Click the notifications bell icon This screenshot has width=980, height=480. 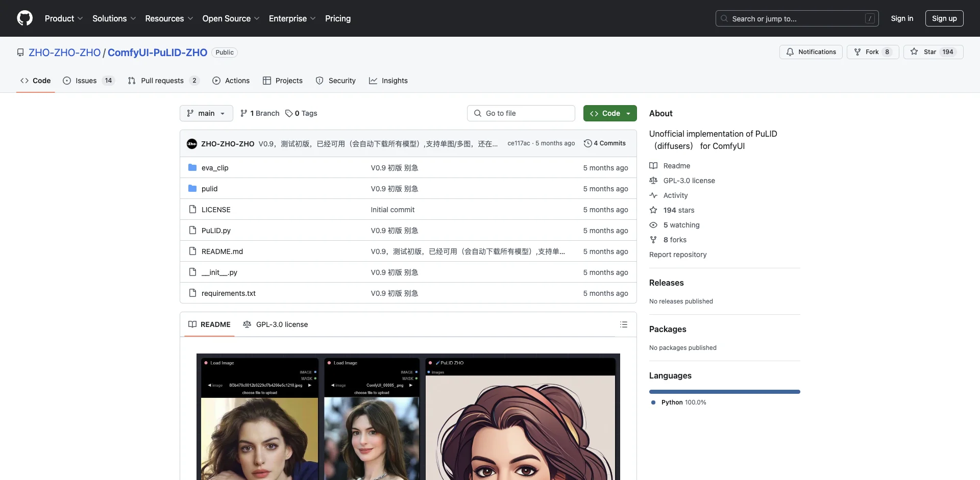(790, 52)
